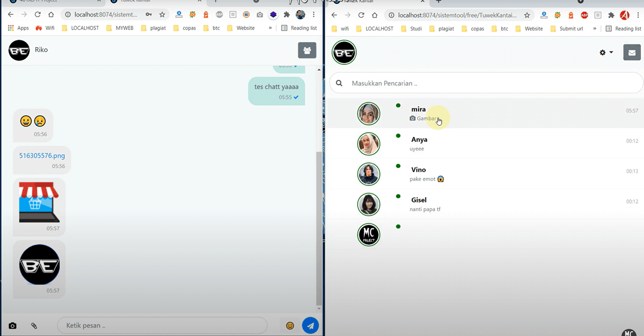
Task: Send the chat message with the paper plane
Action: click(310, 325)
